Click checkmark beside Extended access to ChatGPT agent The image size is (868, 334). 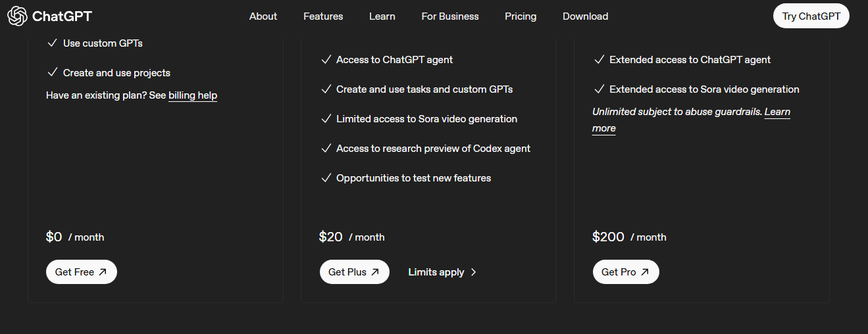[599, 60]
